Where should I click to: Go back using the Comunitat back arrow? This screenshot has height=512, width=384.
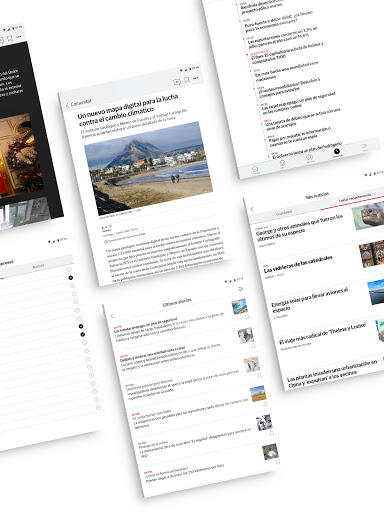[x=67, y=105]
